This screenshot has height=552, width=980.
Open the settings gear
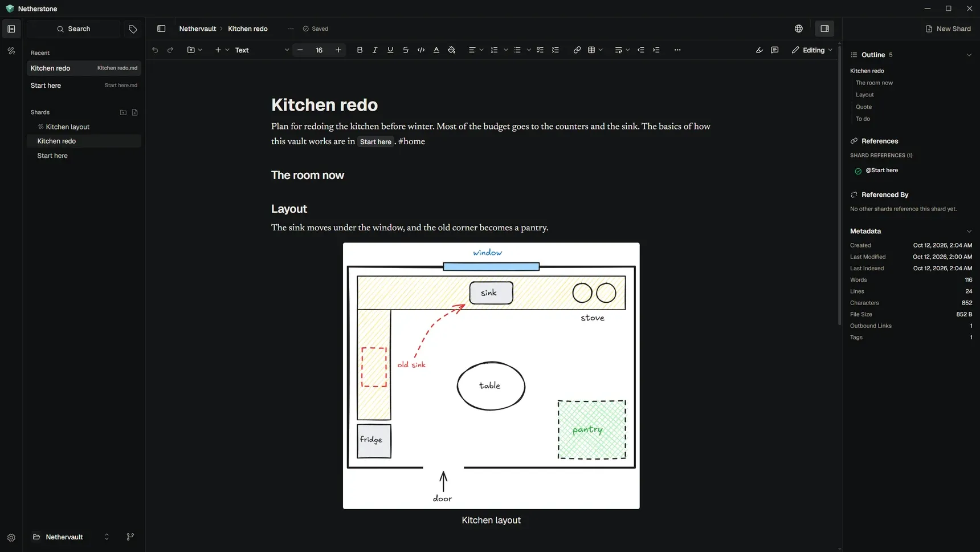click(x=11, y=537)
